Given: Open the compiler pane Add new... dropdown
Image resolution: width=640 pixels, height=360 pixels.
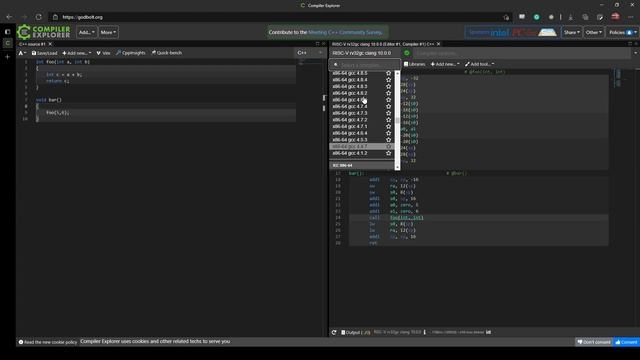Looking at the screenshot, I should (445, 64).
